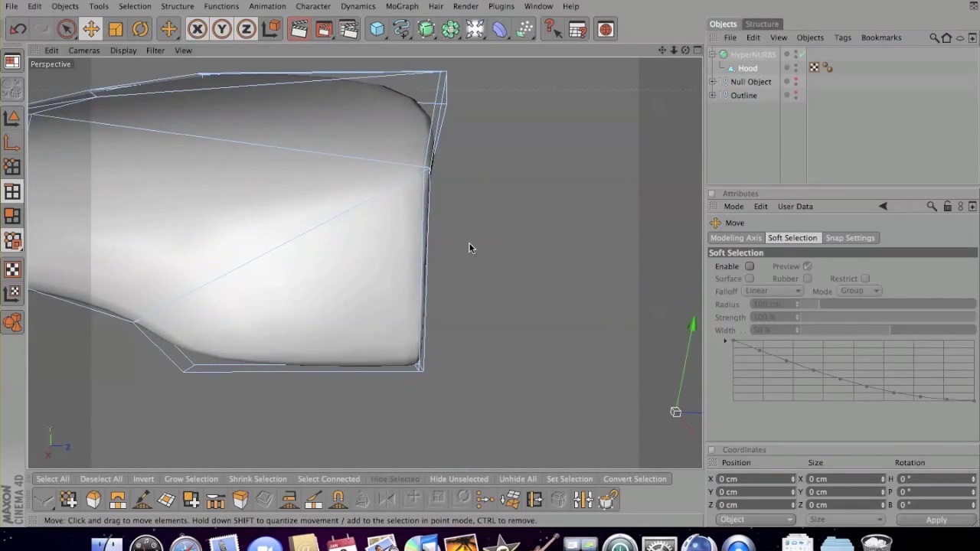Select the Live Selection arrow tool
The height and width of the screenshot is (551, 980).
click(67, 29)
